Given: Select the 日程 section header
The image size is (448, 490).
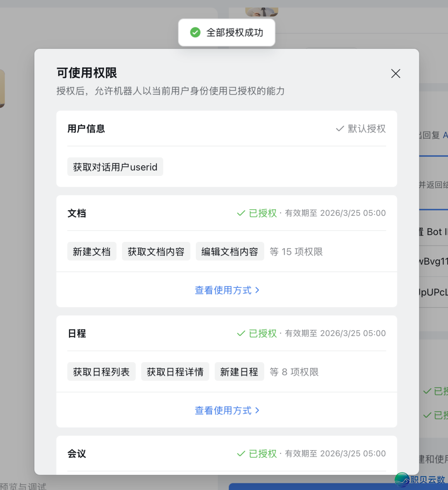Looking at the screenshot, I should 77,333.
